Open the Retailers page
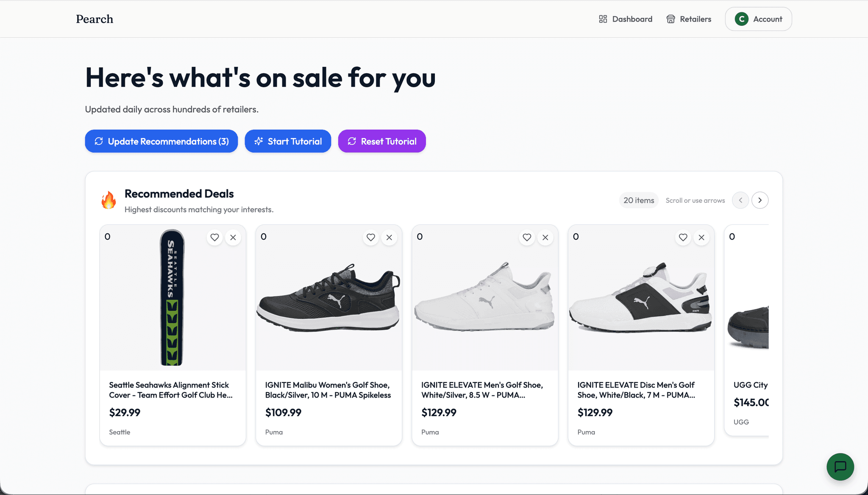The height and width of the screenshot is (495, 868). coord(689,19)
